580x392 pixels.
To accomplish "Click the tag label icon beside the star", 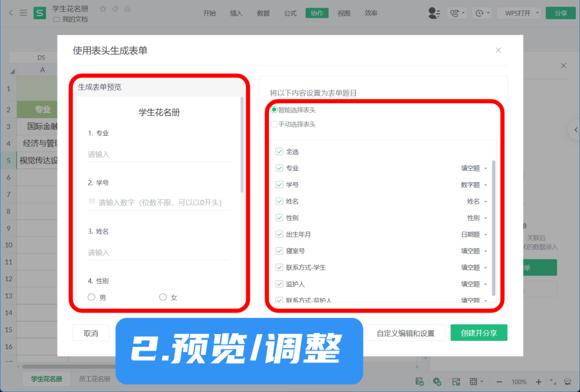I will coord(114,9).
